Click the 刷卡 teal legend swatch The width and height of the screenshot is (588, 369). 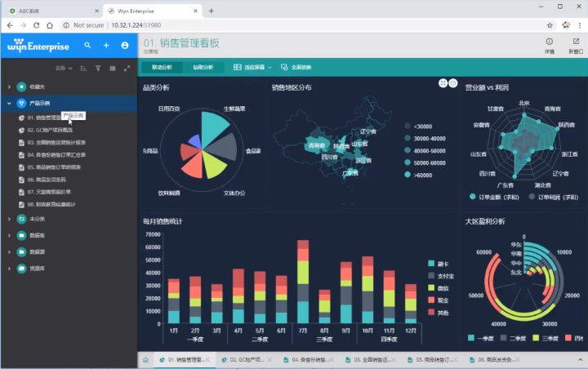[431, 264]
